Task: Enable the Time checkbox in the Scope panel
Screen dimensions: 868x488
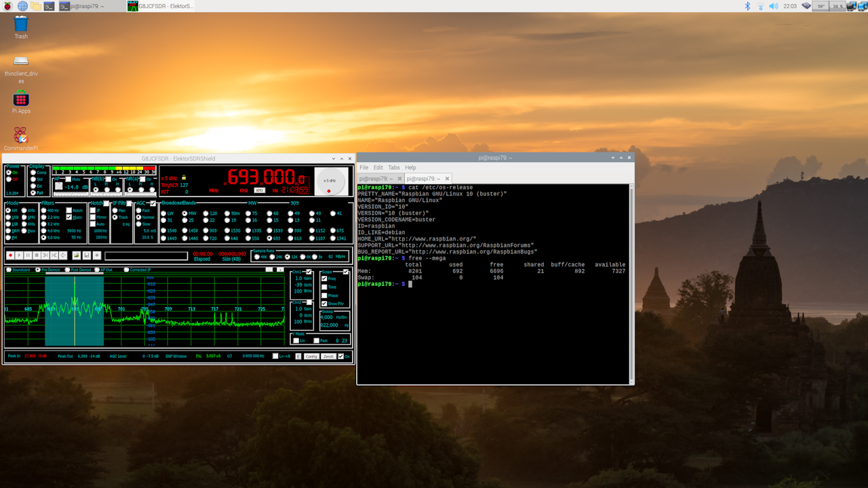Action: pos(324,287)
